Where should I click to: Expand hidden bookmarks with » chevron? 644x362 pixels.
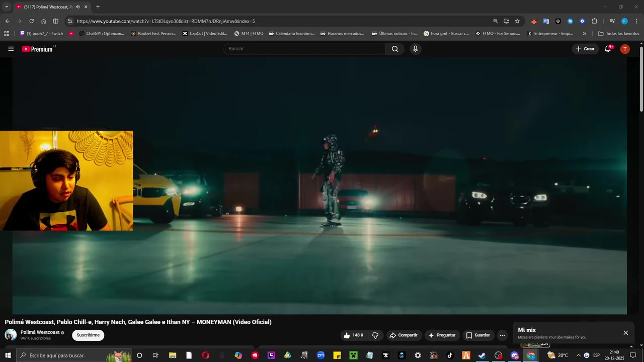click(584, 34)
